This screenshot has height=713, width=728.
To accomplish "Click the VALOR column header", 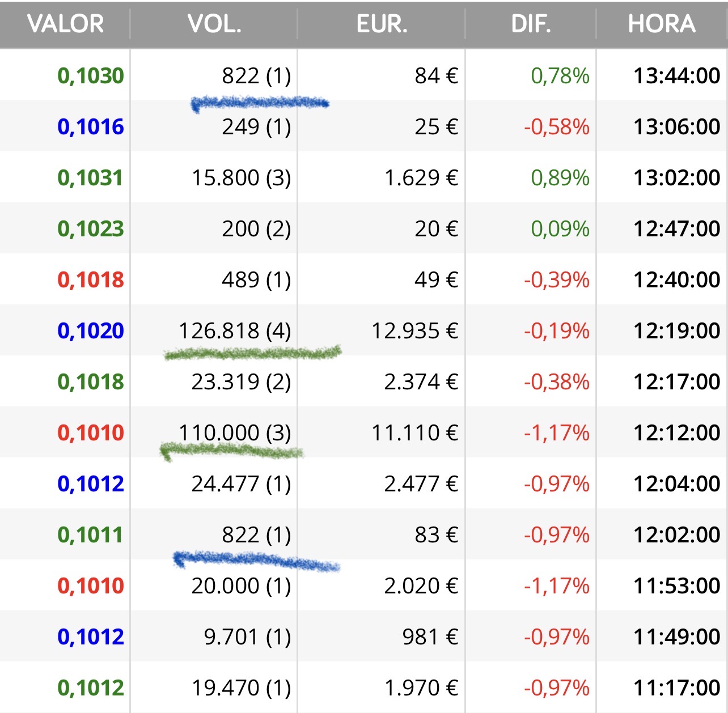I will tap(65, 24).
